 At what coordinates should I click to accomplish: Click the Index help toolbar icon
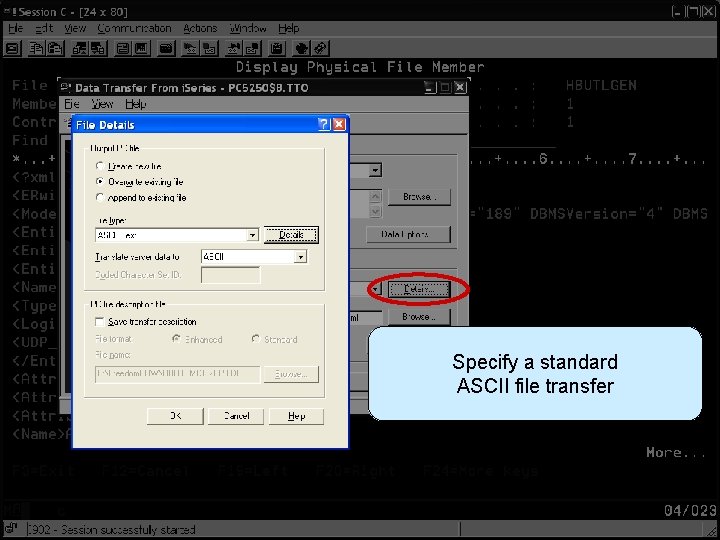coord(320,48)
